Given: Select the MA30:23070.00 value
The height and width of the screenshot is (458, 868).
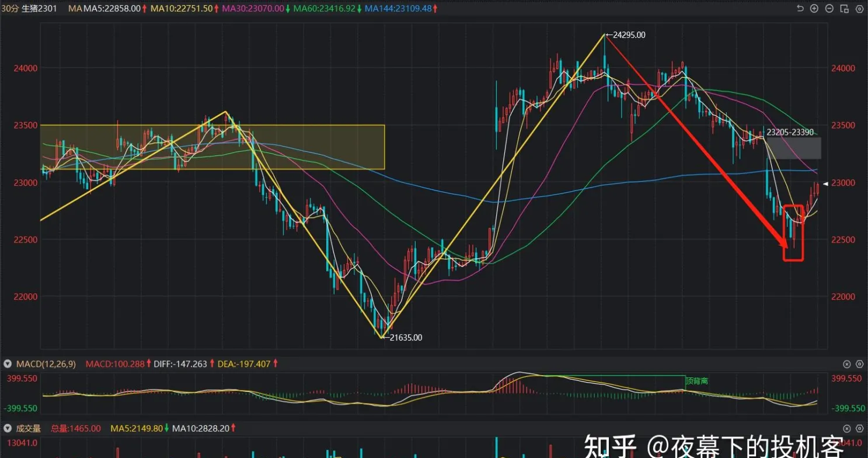Looking at the screenshot, I should coord(253,9).
